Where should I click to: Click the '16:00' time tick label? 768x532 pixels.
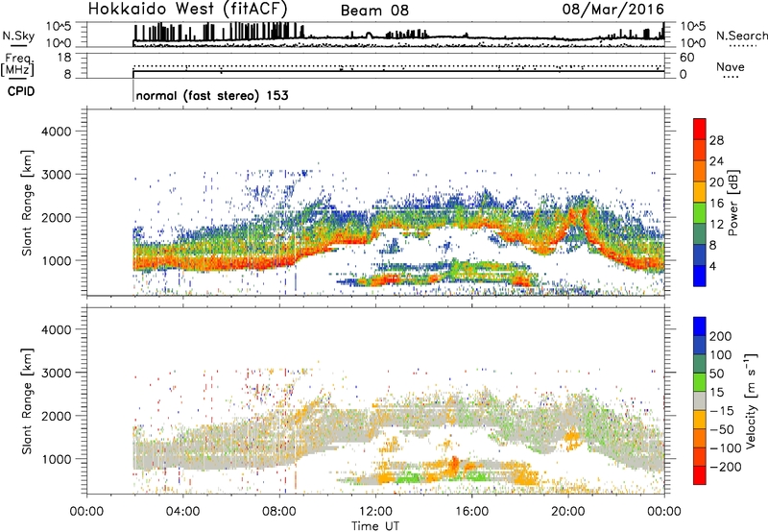tap(471, 512)
